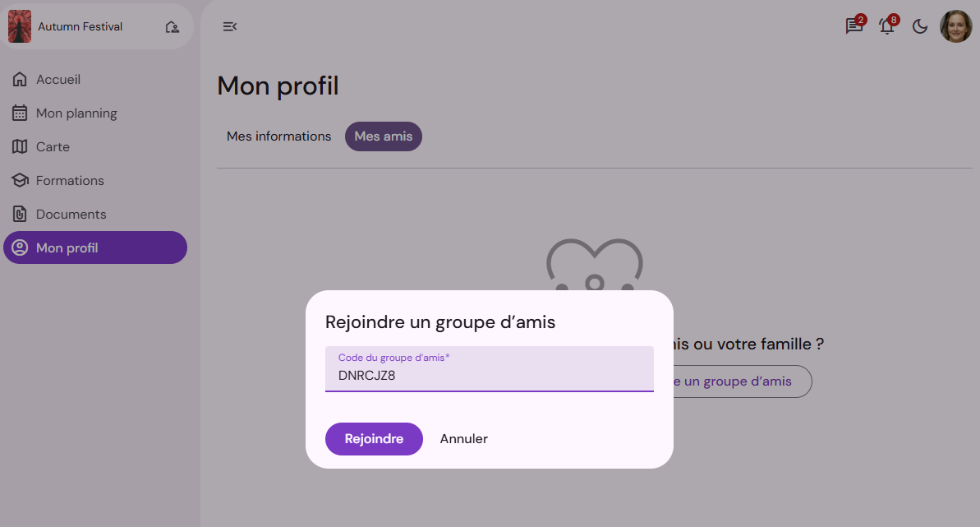Click the Formations graduation cap icon
This screenshot has width=980, height=527.
(20, 180)
